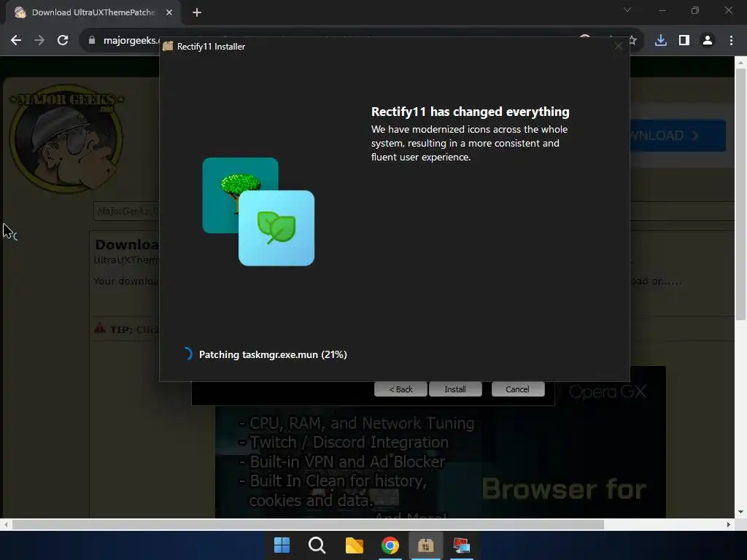Toggle Chrome side panel icon

coord(684,41)
